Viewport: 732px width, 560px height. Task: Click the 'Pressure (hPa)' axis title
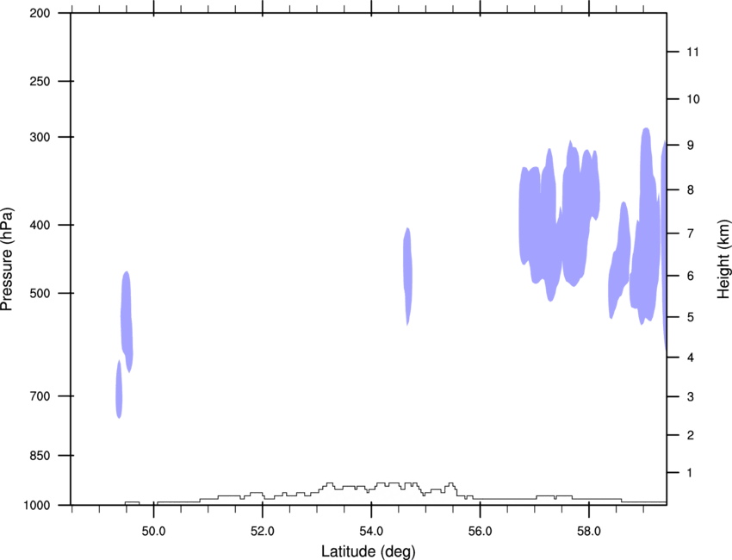click(x=7, y=259)
